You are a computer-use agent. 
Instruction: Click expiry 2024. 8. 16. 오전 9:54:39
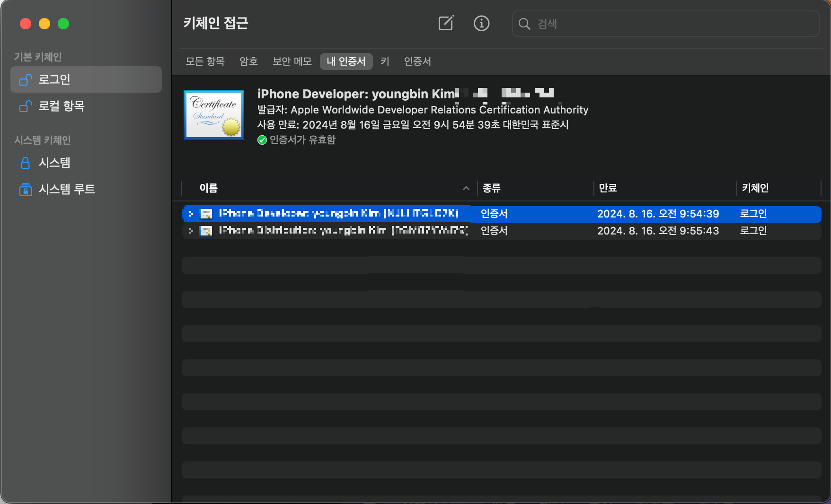click(x=658, y=214)
